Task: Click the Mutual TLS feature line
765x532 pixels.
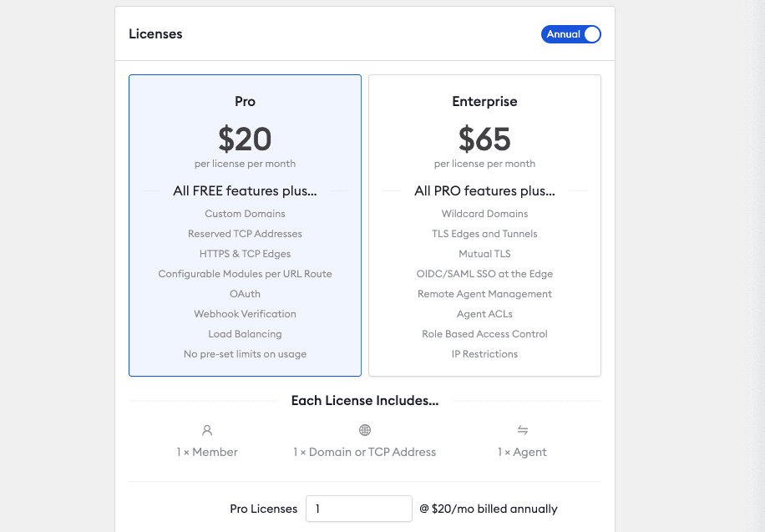Action: (484, 254)
